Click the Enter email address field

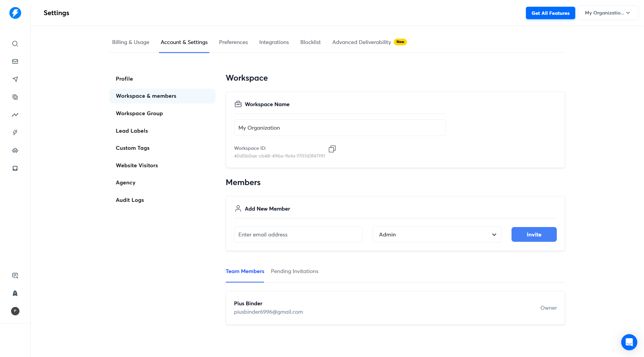pyautogui.click(x=298, y=234)
